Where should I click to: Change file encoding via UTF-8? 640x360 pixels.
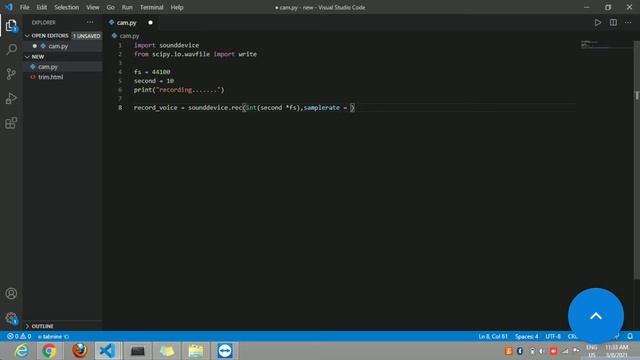tap(553, 336)
